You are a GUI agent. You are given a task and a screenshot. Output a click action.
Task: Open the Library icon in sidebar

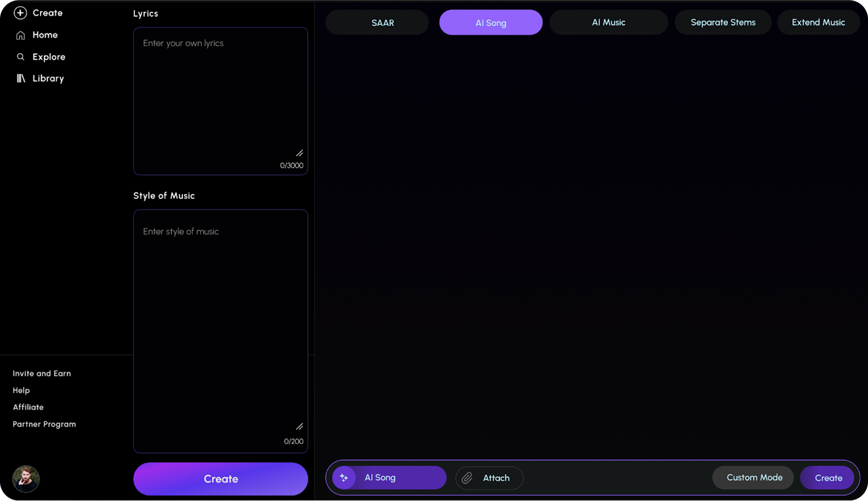[21, 78]
